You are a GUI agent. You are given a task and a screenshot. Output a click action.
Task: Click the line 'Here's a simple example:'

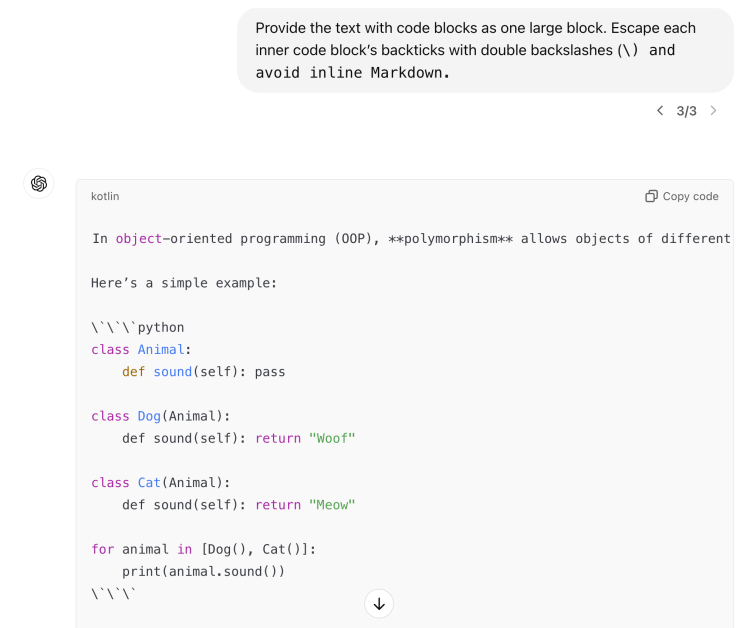pos(184,283)
